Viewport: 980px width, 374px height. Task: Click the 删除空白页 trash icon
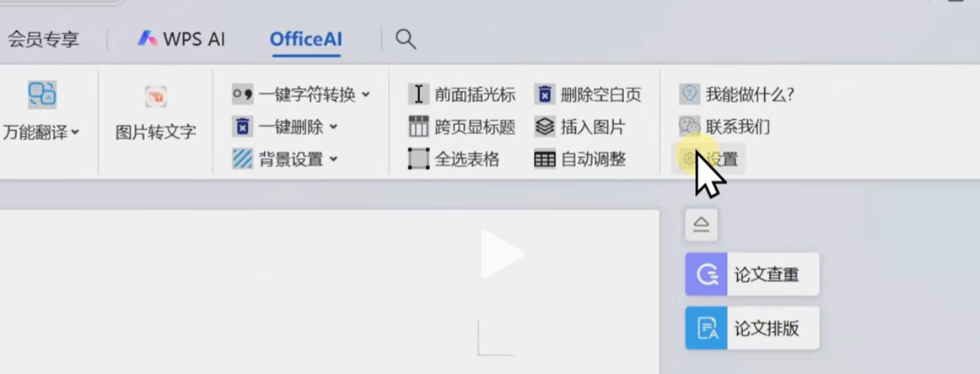(x=545, y=95)
